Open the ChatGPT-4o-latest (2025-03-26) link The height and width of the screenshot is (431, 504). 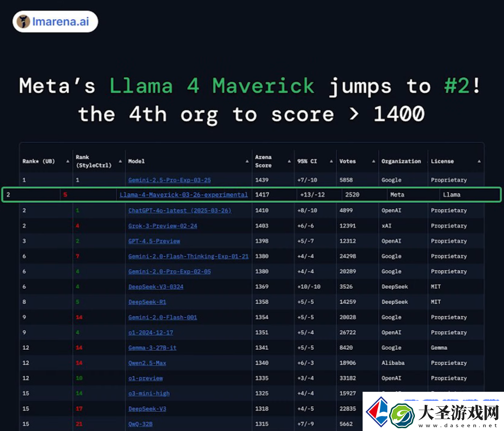click(180, 210)
